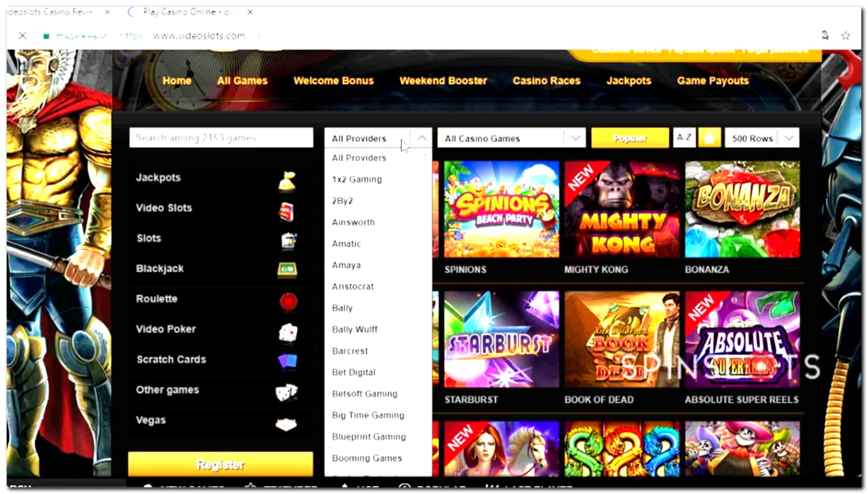Open the All Games menu item
Screen dimensions: 868x494
point(242,81)
